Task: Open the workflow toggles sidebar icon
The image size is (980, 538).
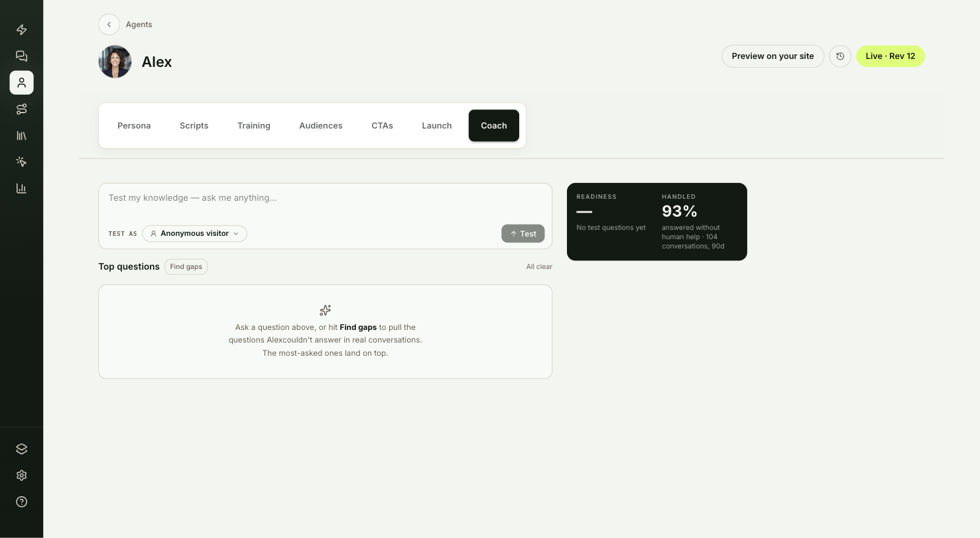Action: [x=21, y=109]
